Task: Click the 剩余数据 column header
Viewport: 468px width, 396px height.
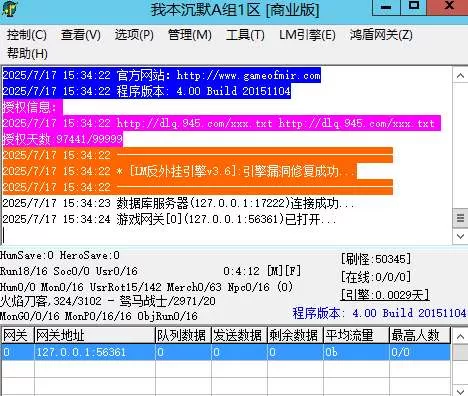Action: coord(295,335)
